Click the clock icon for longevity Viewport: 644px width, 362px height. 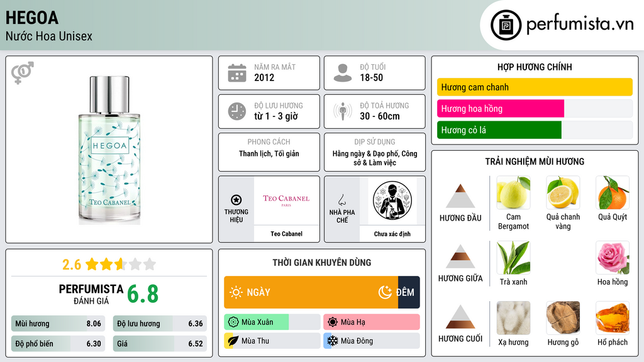tap(237, 111)
